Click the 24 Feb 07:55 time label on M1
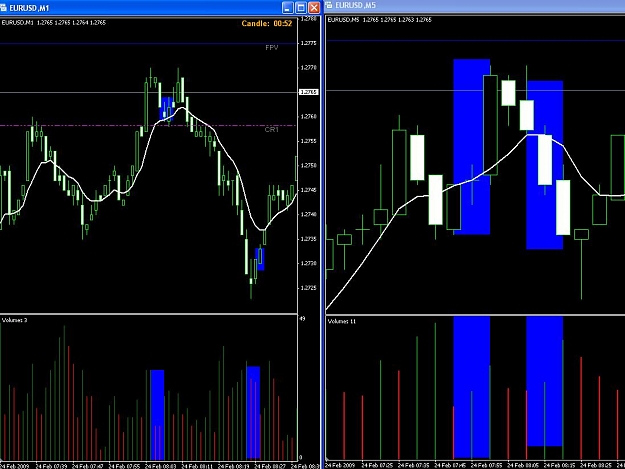The height and width of the screenshot is (469, 625). 124,466
